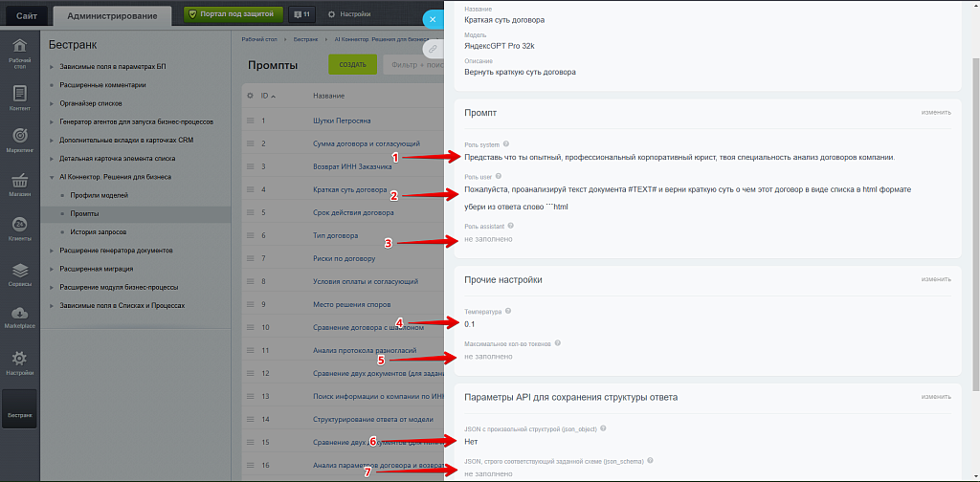Open the Сервисы section icon
Viewport: 980px width, 482px height.
[19, 273]
